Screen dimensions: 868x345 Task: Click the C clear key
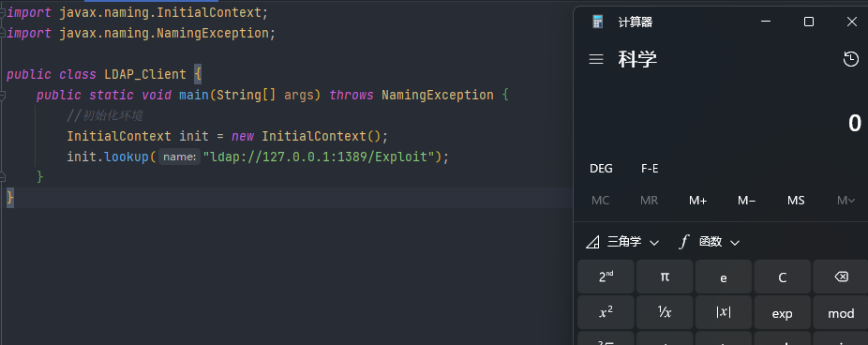(782, 277)
